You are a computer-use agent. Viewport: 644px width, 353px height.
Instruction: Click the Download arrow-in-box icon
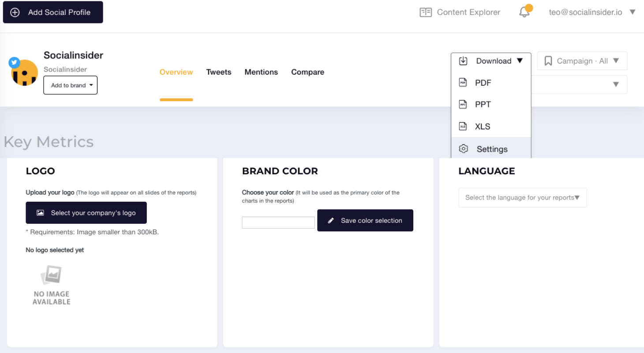click(463, 61)
